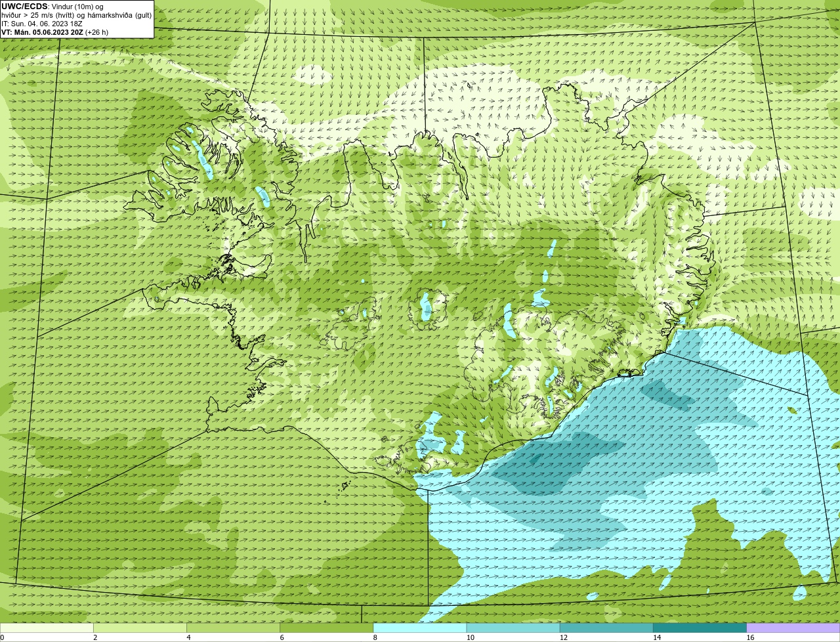Click the light green 2–4 m/s legend swatch
840x642 pixels.
[x=140, y=628]
